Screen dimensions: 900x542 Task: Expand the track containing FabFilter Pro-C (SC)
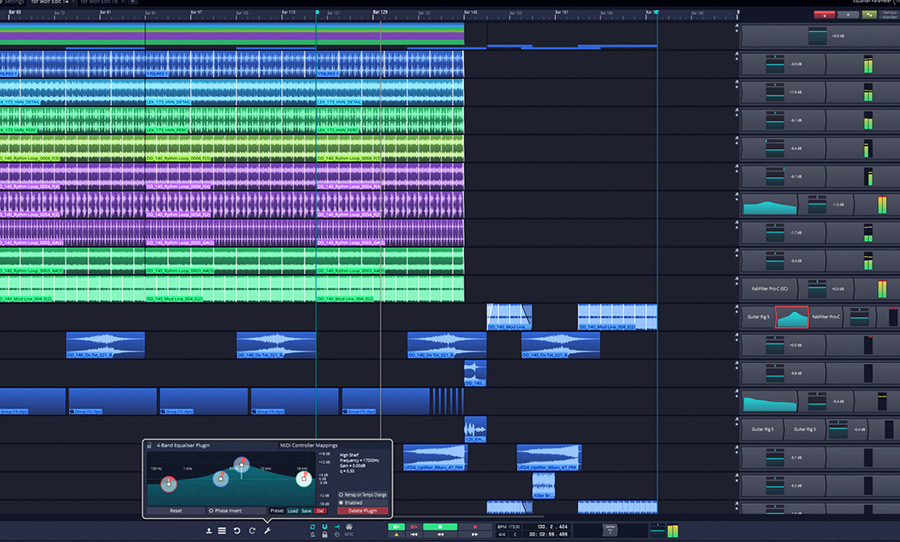tap(737, 281)
